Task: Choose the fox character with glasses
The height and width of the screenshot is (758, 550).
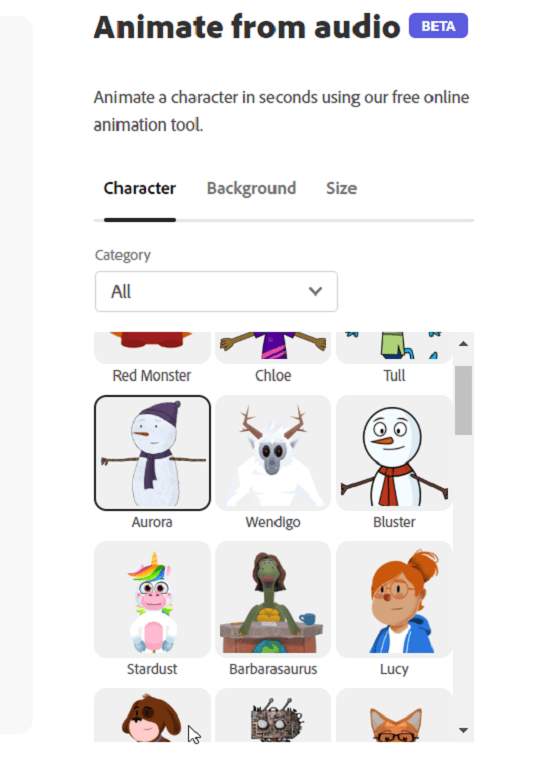Action: pyautogui.click(x=394, y=715)
